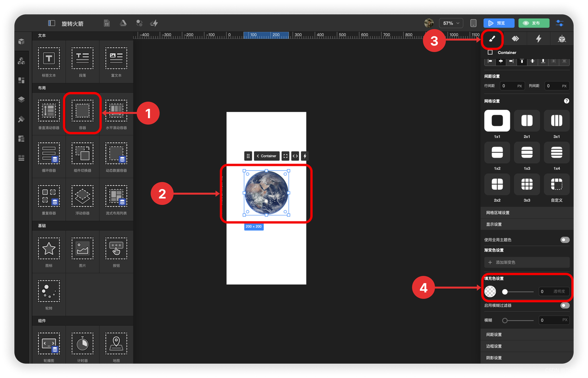Pick the 图片 image component

(x=83, y=251)
